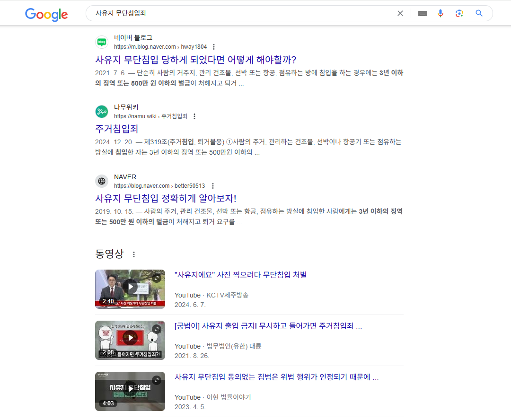Open 사유지 무단침입 정확하게 알아보자! result

(x=166, y=199)
